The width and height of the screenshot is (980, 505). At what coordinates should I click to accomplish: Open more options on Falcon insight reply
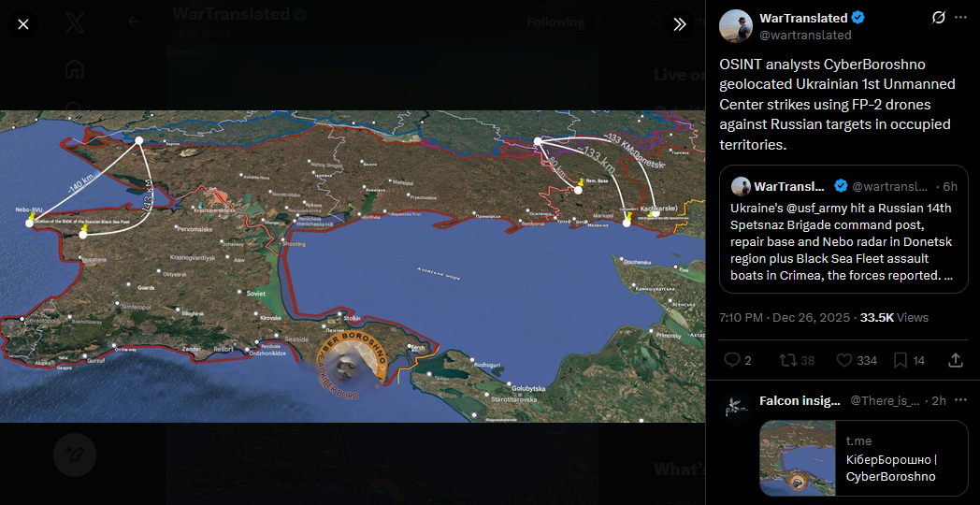pyautogui.click(x=960, y=400)
